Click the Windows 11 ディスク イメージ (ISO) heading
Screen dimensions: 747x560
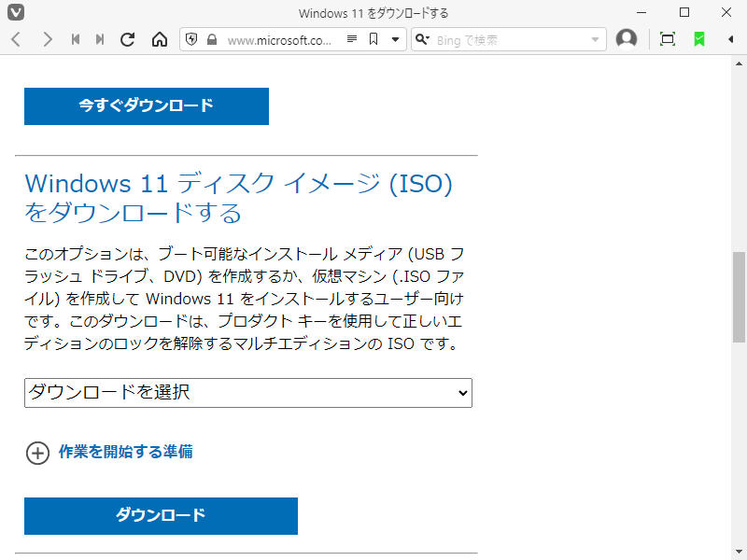click(x=239, y=198)
